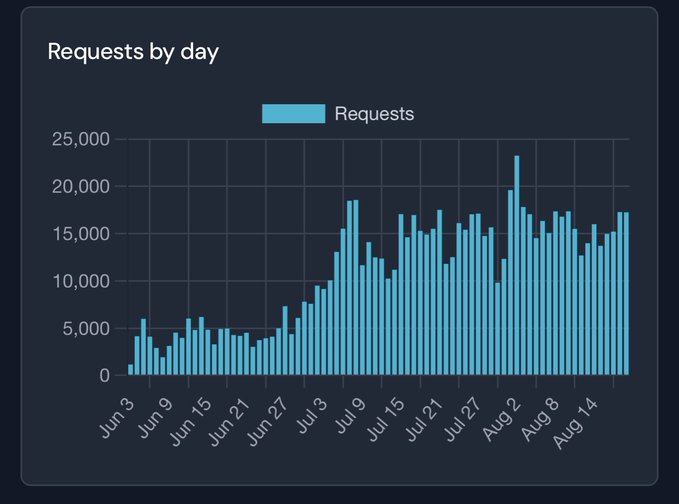Click the last bar at the chart's right edge

click(626, 294)
